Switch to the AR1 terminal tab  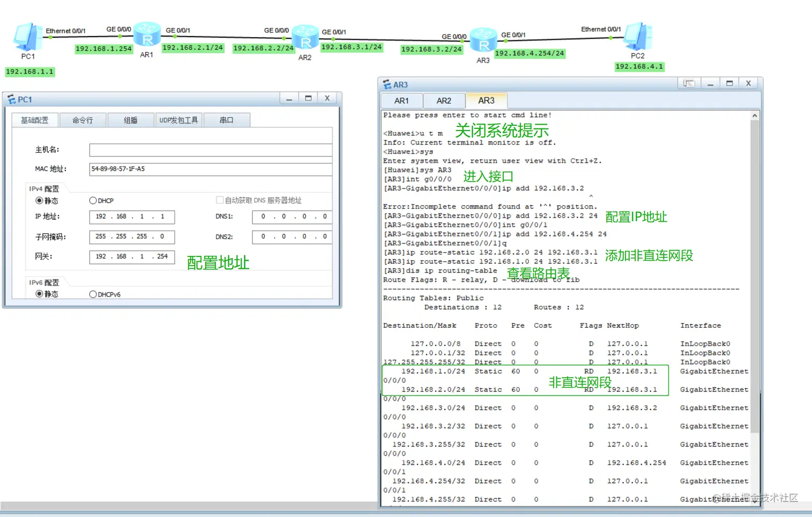pyautogui.click(x=401, y=100)
